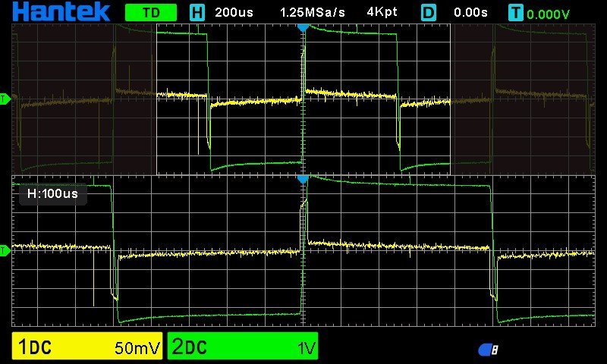This screenshot has width=607, height=364.
Task: Select the trigger position marker in upper window
Action: tap(303, 27)
